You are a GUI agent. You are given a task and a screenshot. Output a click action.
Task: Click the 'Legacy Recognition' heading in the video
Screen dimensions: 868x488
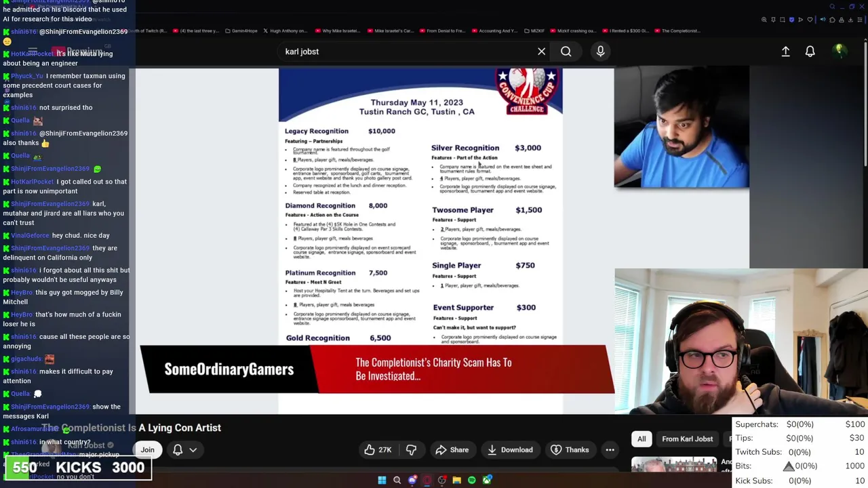point(317,131)
